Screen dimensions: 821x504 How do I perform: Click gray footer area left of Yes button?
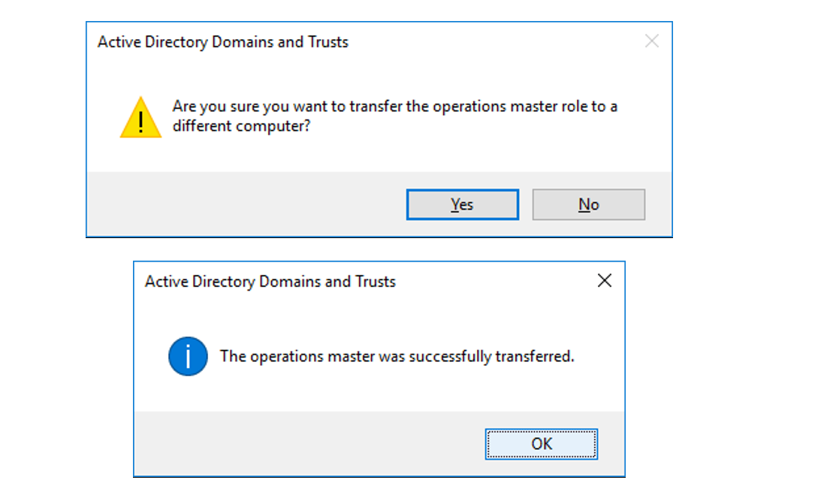coord(248,204)
